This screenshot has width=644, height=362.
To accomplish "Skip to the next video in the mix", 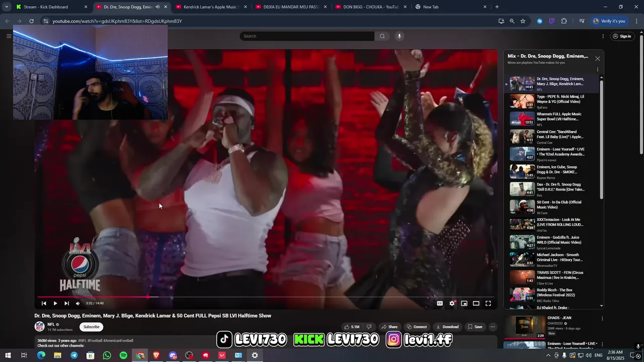I will pyautogui.click(x=66, y=303).
